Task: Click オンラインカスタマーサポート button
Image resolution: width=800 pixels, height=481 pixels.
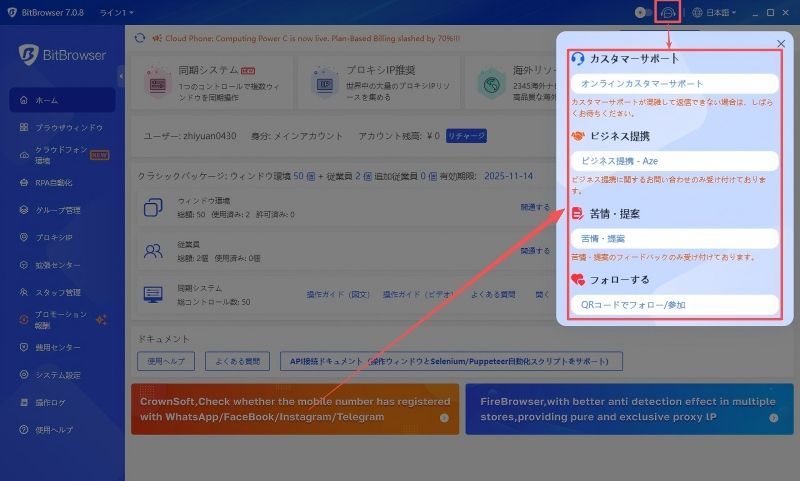Action: [x=674, y=83]
